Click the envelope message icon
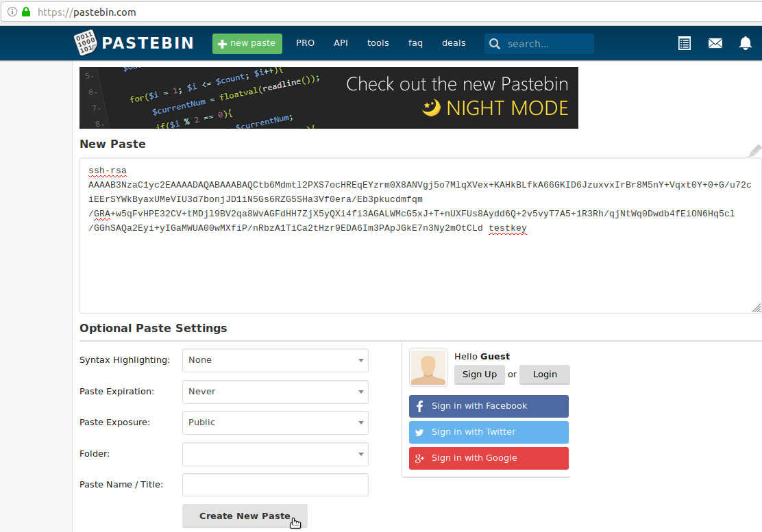 [x=715, y=42]
